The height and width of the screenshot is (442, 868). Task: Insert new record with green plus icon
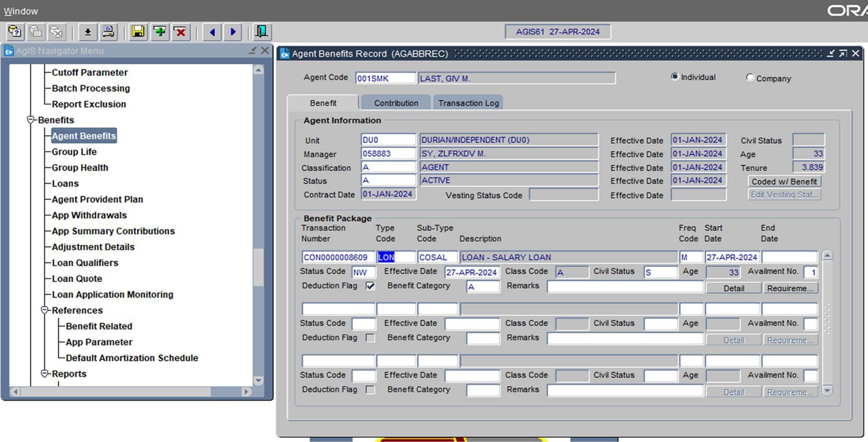(x=159, y=32)
